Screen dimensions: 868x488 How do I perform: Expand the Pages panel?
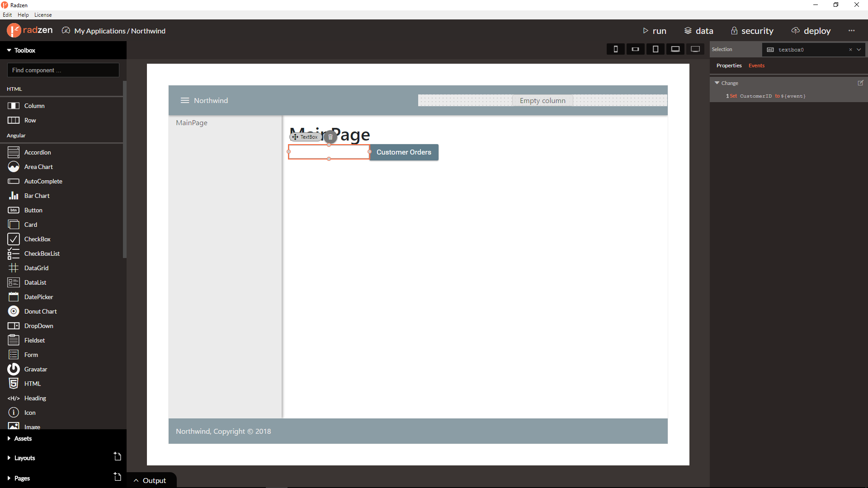[x=9, y=478]
